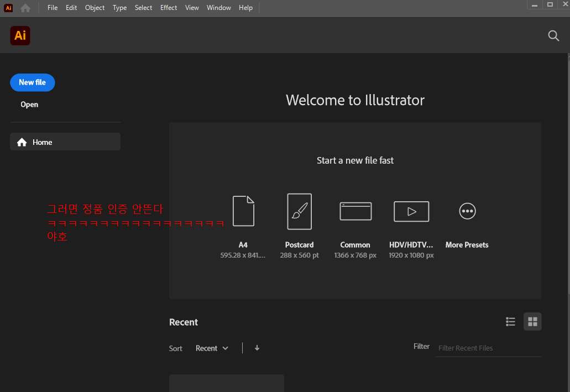570x392 pixels.
Task: Switch recent files to list view
Action: [510, 321]
